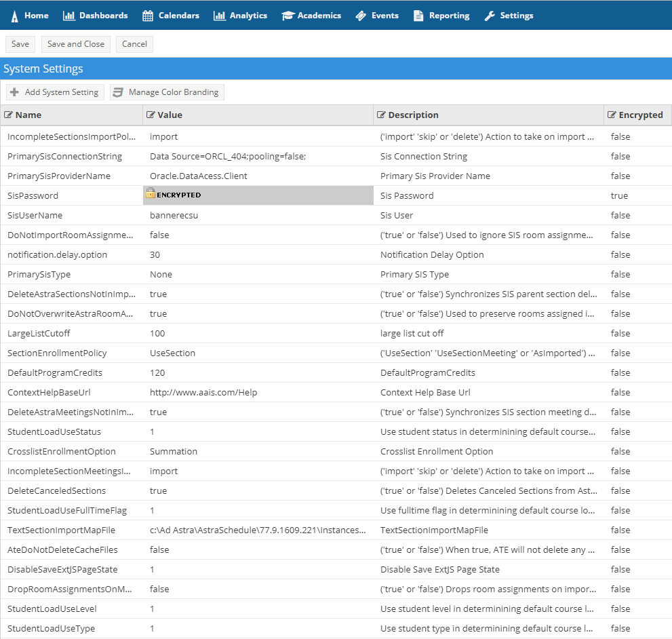Add a new system setting
Image resolution: width=672 pixels, height=639 pixels.
[x=56, y=92]
